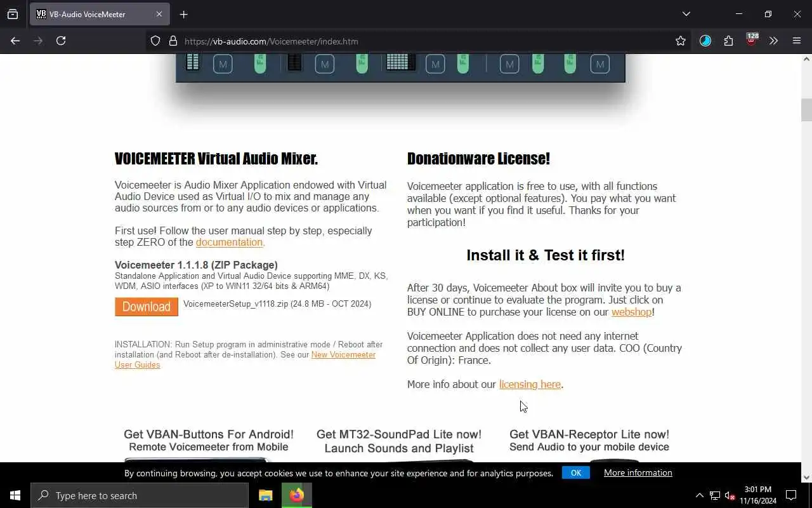Image resolution: width=812 pixels, height=508 pixels.
Task: Accept cookies with OK button
Action: pos(576,472)
